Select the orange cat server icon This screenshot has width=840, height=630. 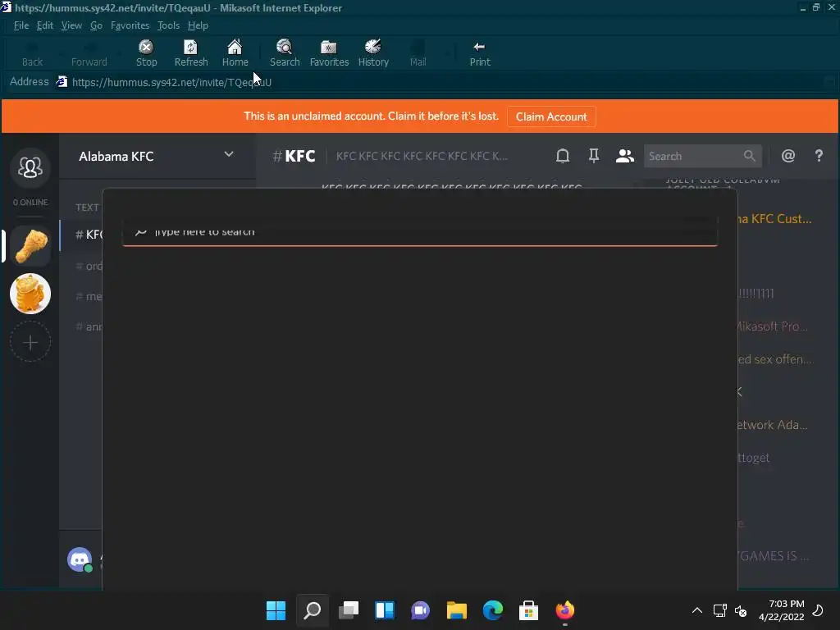pyautogui.click(x=30, y=294)
